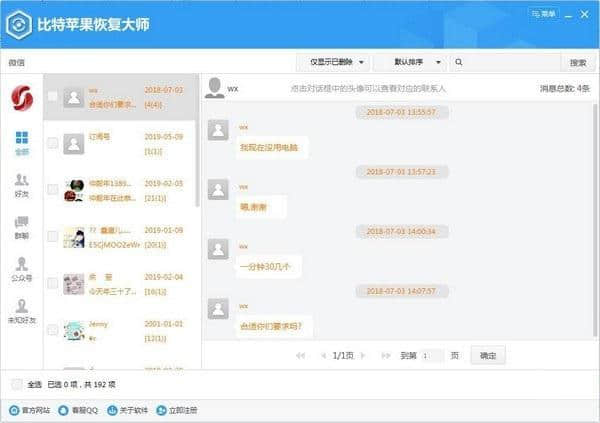Open the 未知好友 (Unknown friends) sidebar icon

[21, 310]
